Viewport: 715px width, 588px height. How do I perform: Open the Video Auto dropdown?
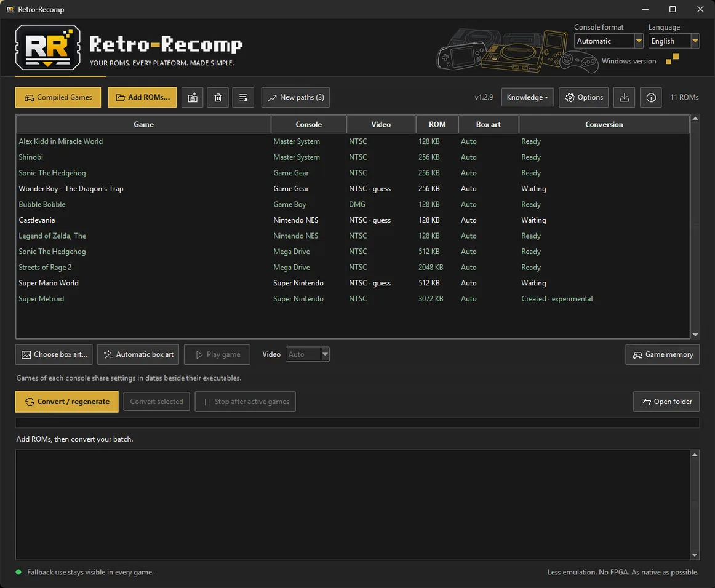point(307,354)
